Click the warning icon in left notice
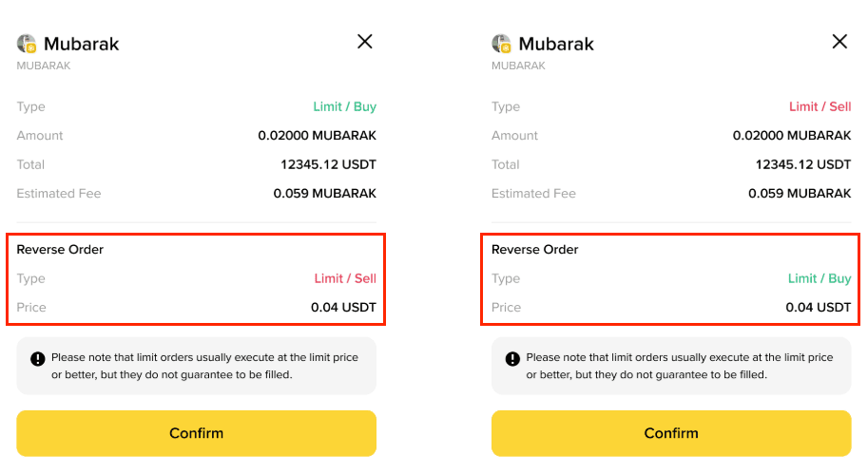This screenshot has height=474, width=868. (38, 359)
